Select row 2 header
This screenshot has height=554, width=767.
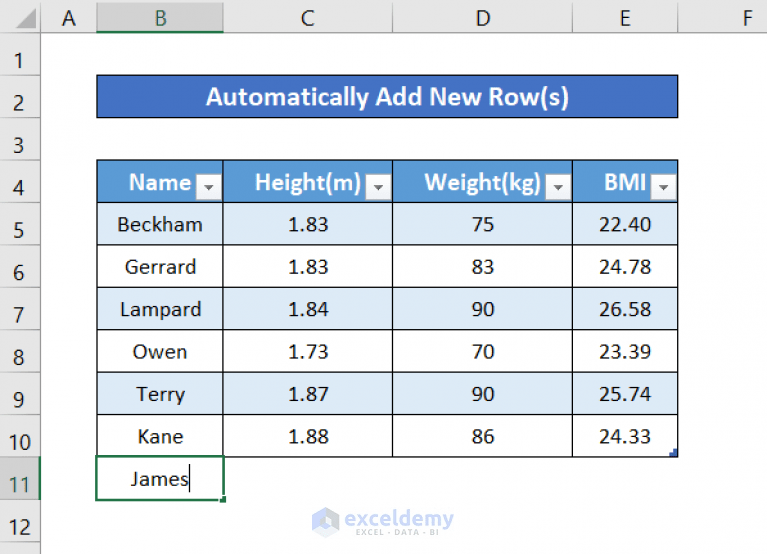20,97
